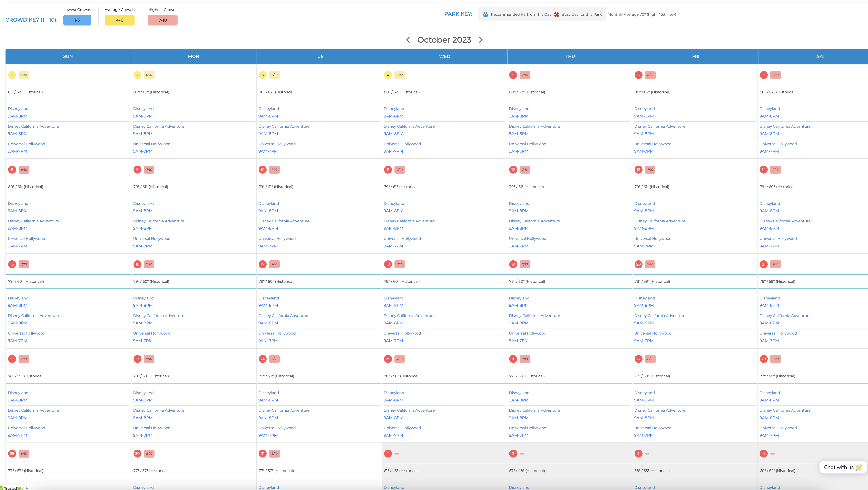
Task: Advance to next month with right chevron
Action: click(x=481, y=40)
